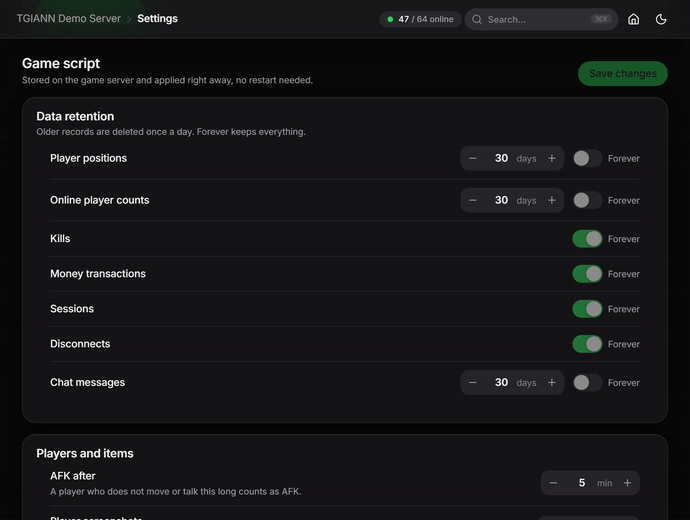
Task: Click Forever text beside Kills toggle
Action: (x=624, y=239)
